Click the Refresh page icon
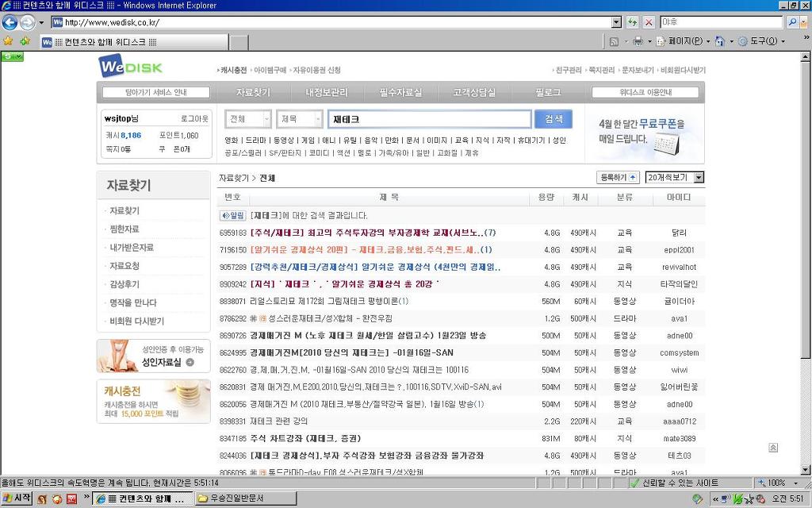 click(632, 22)
